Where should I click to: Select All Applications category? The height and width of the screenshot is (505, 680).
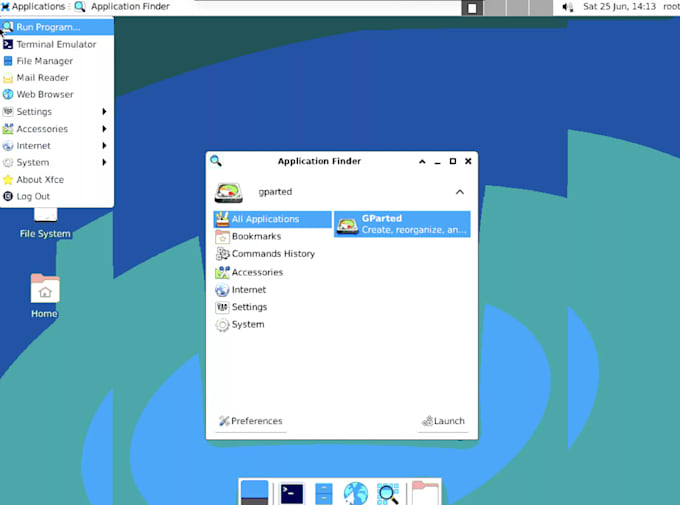(273, 219)
